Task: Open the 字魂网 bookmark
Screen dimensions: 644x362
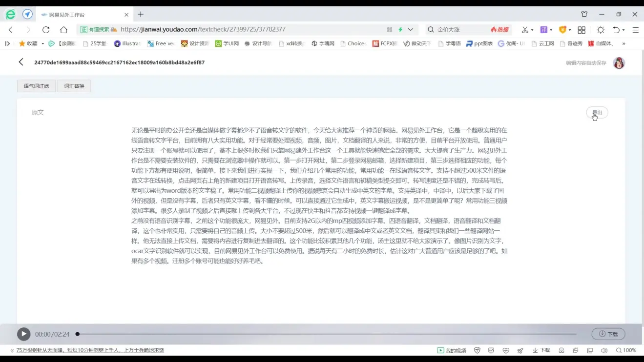Action: point(323,43)
